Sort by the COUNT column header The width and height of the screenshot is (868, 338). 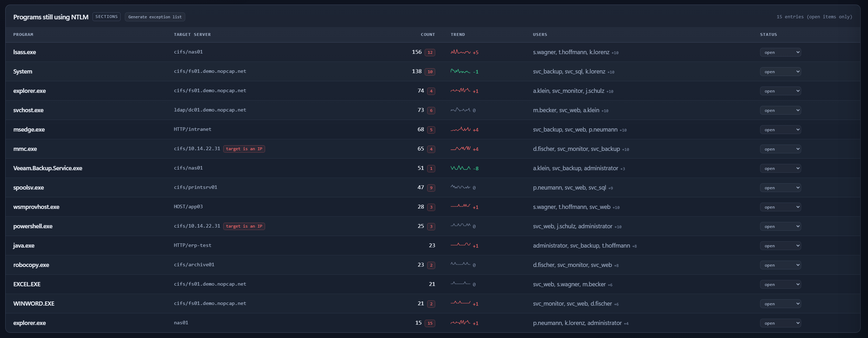[428, 34]
